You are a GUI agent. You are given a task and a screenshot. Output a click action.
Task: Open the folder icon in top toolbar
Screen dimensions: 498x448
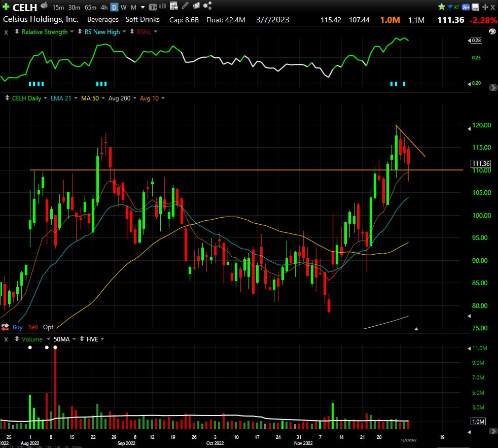(196, 6)
